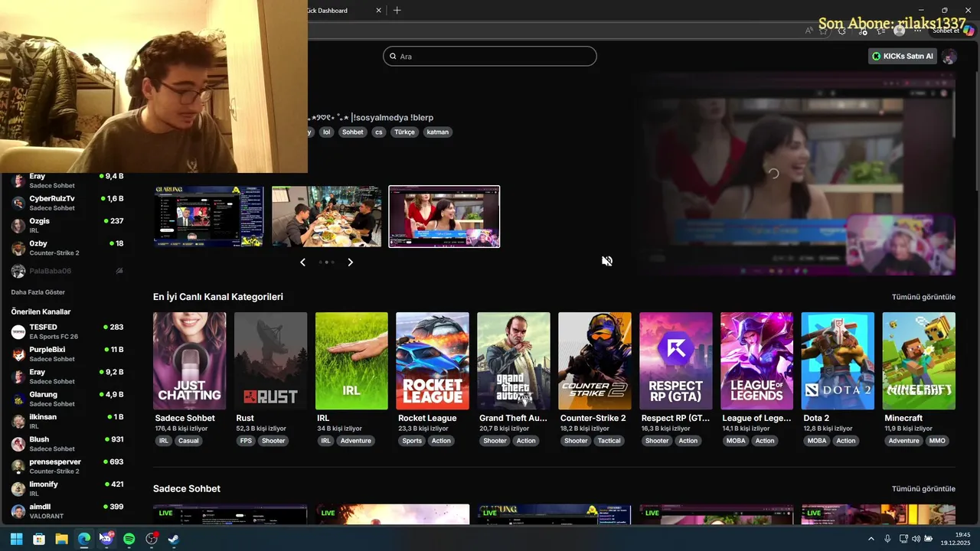Image resolution: width=980 pixels, height=551 pixels.
Task: Open Windows Start menu
Action: [x=16, y=539]
